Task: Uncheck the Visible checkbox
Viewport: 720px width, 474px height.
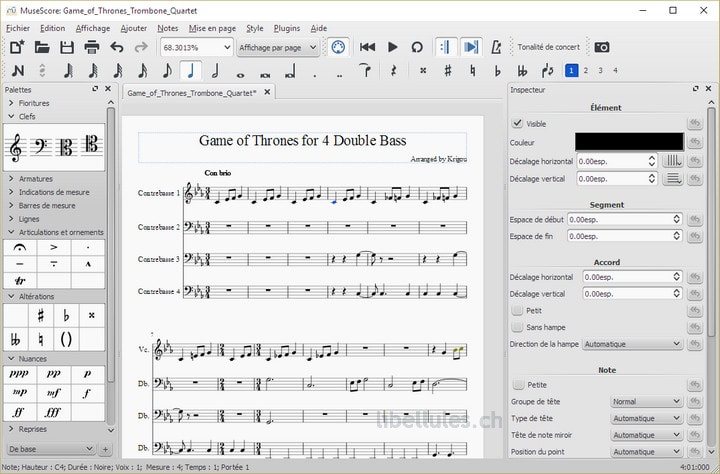Action: pyautogui.click(x=518, y=123)
